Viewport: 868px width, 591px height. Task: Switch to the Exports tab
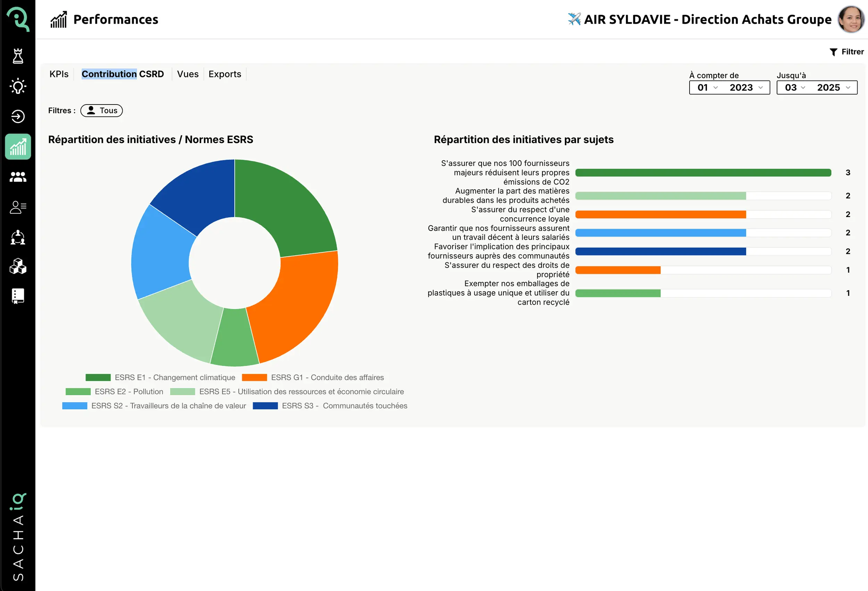[x=225, y=74]
